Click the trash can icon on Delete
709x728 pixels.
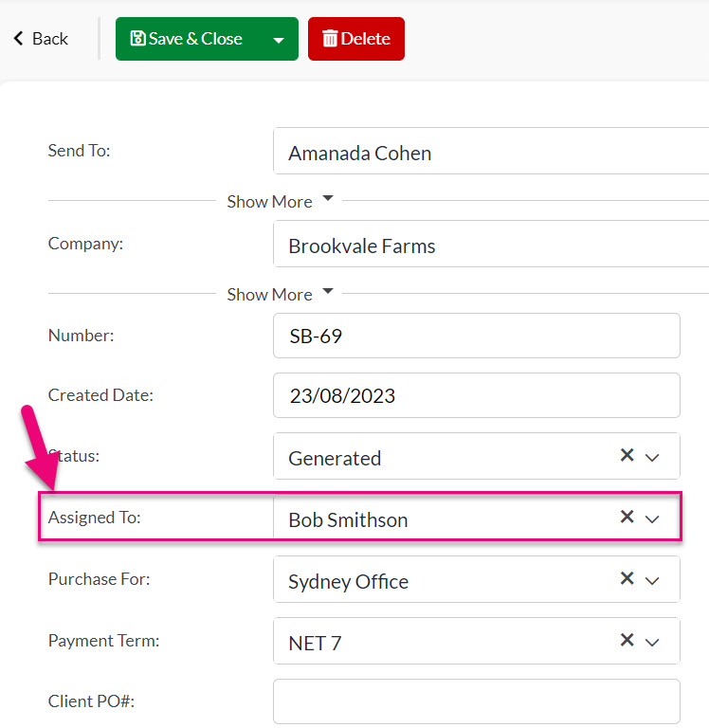click(330, 38)
